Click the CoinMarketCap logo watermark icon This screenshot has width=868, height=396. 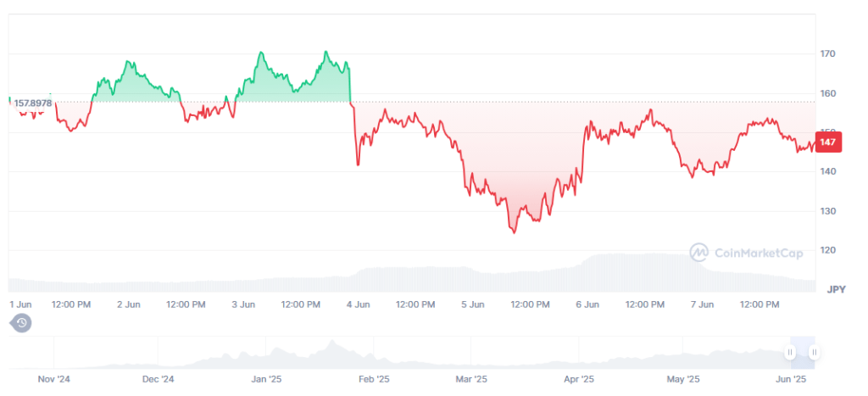click(698, 252)
